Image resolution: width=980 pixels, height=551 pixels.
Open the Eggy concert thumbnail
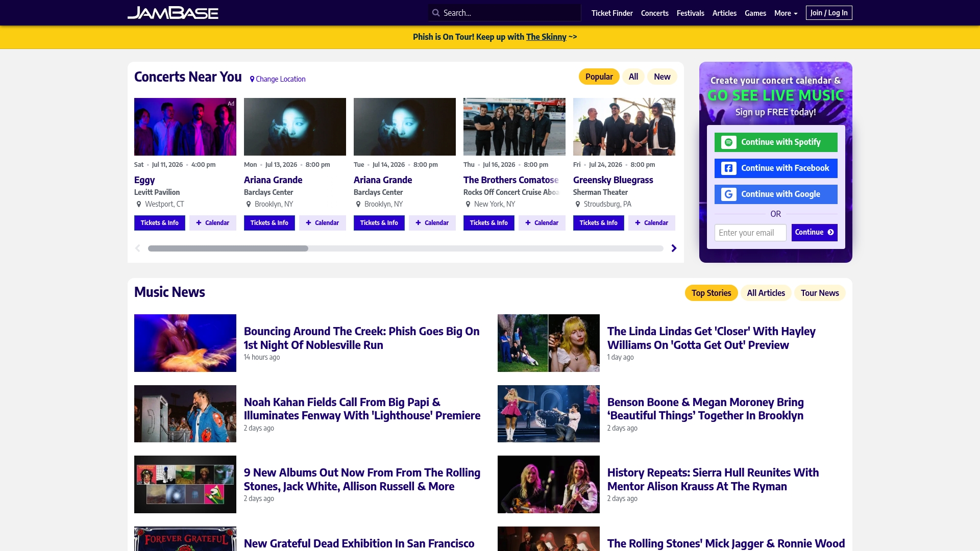[185, 127]
